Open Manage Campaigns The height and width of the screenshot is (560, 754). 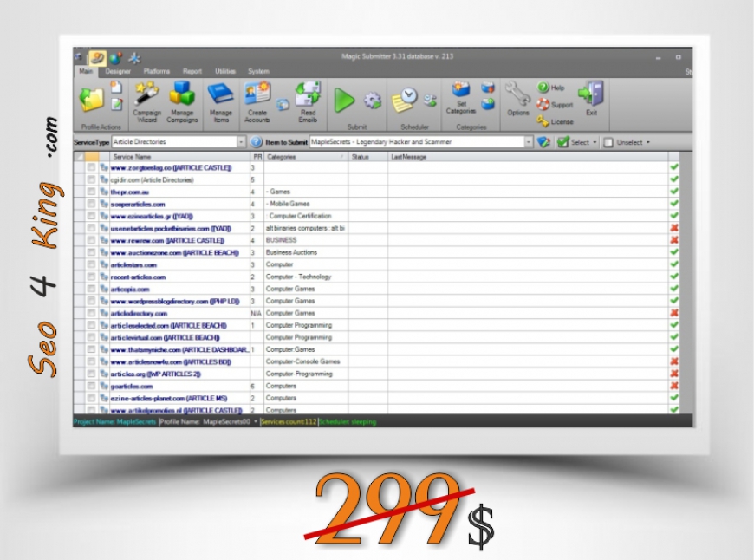pyautogui.click(x=182, y=102)
